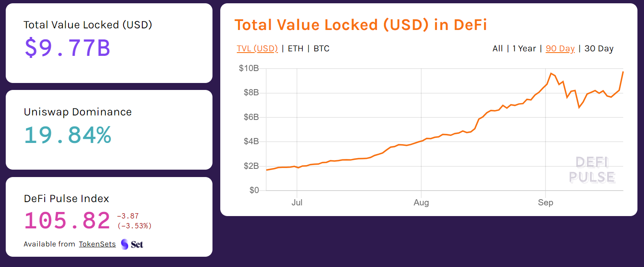This screenshot has height=267, width=644.
Task: Switch chart to 1 Year view
Action: pyautogui.click(x=523, y=48)
